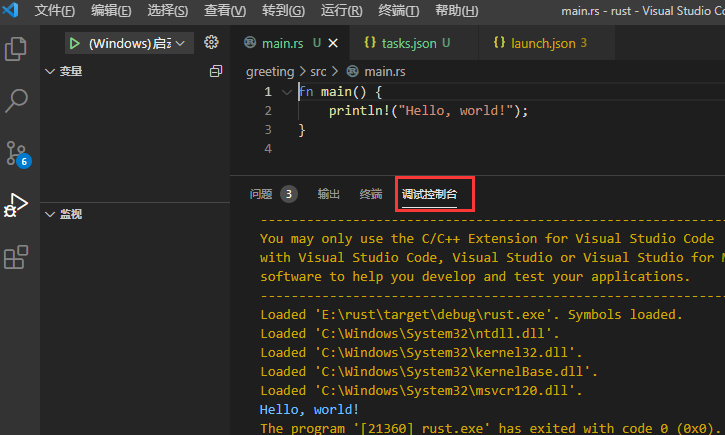The height and width of the screenshot is (435, 725).
Task: Fold the main function at line 1
Action: coord(287,92)
